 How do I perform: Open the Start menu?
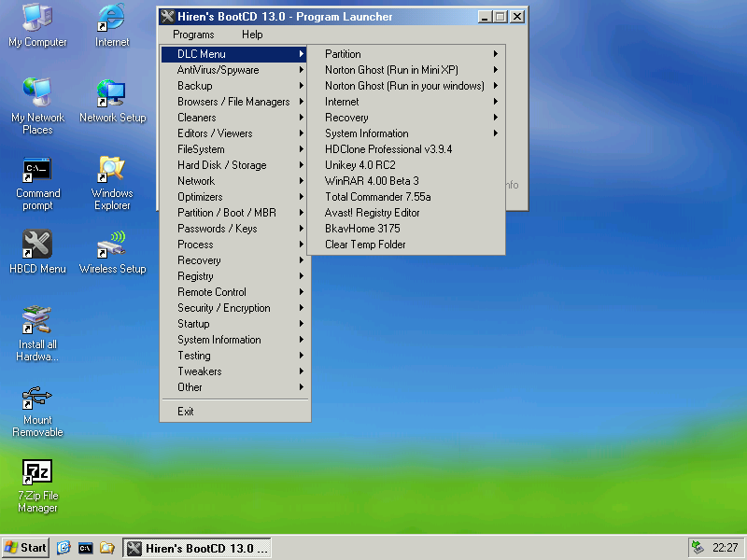(26, 548)
